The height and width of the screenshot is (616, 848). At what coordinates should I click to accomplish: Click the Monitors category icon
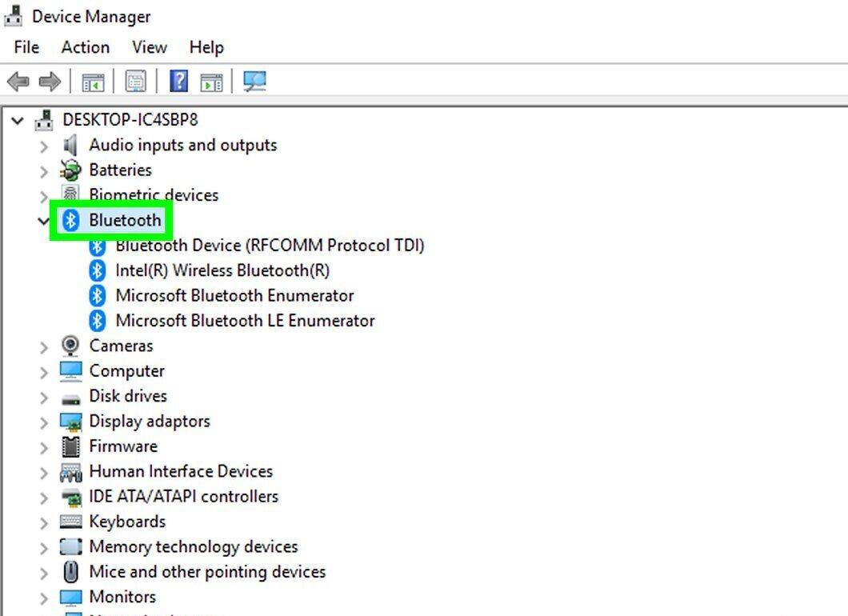coord(70,597)
